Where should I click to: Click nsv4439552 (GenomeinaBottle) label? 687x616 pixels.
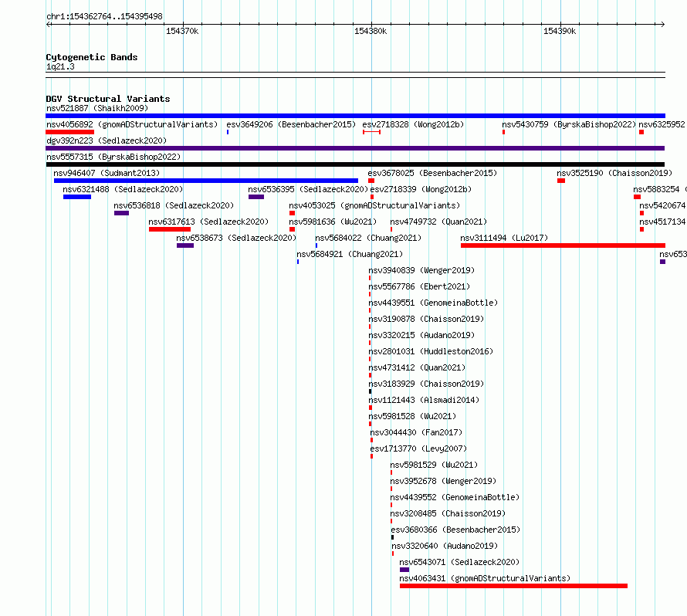coord(455,497)
